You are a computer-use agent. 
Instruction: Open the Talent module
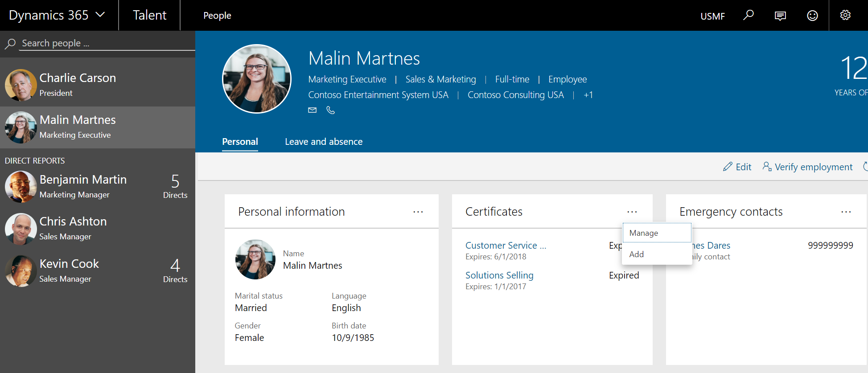149,15
